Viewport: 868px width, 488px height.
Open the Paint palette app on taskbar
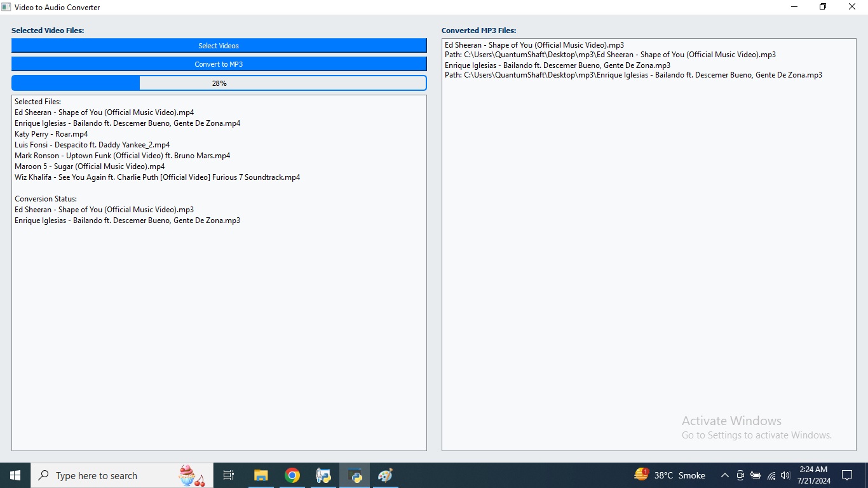pos(386,475)
